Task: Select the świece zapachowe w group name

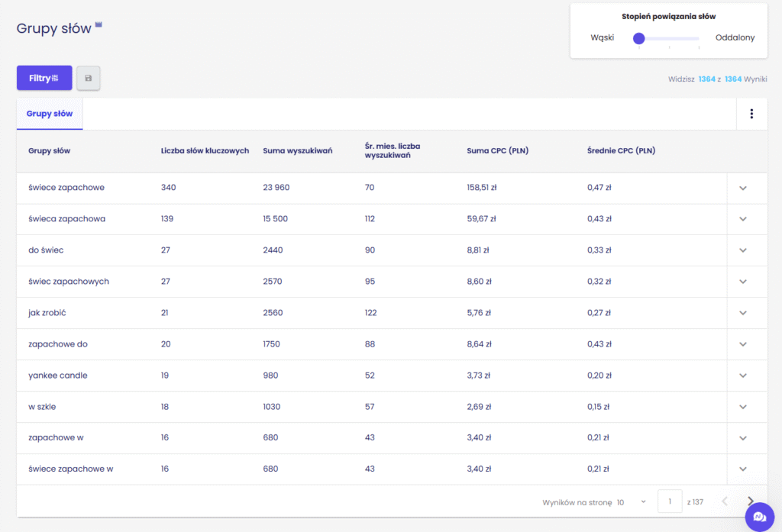Action: pos(71,469)
